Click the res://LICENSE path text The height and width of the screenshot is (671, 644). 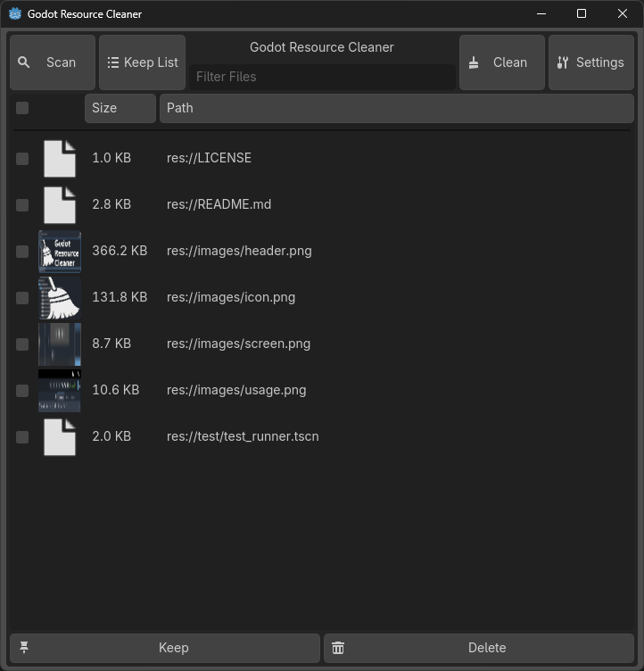[209, 158]
